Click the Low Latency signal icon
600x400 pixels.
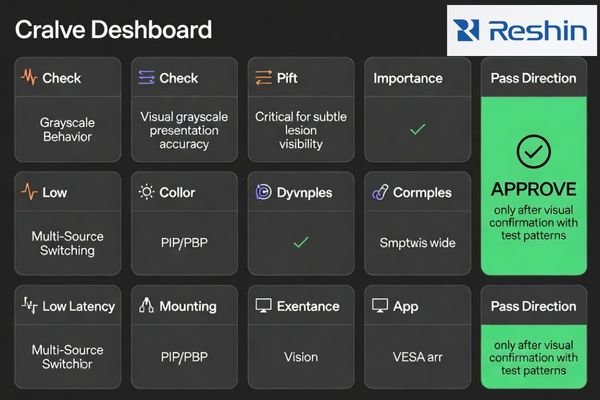click(29, 305)
